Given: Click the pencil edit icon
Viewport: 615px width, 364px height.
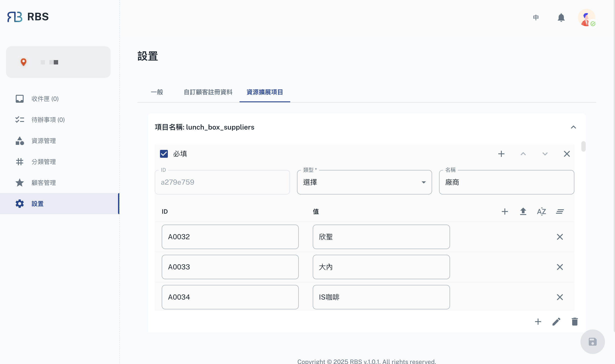Looking at the screenshot, I should [x=556, y=322].
